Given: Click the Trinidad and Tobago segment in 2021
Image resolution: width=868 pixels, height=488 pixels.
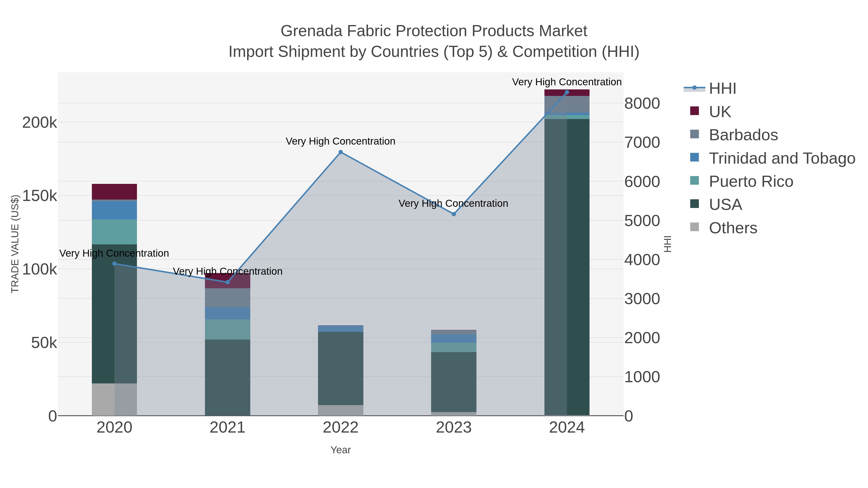Looking at the screenshot, I should point(227,313).
